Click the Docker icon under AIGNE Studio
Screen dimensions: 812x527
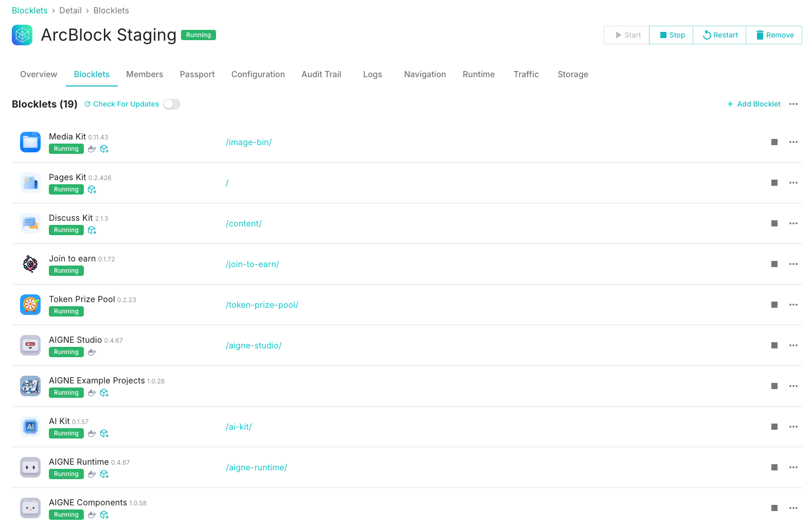(x=92, y=352)
